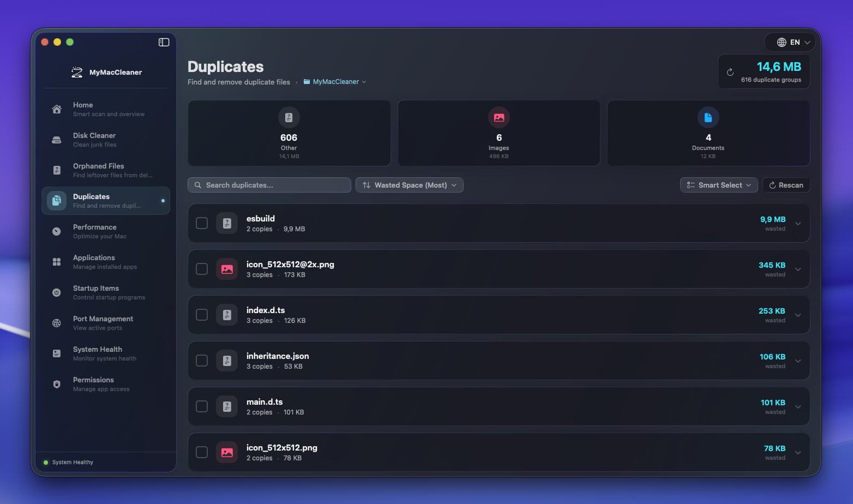Select the icon_512x512@2x.png checkbox

(202, 269)
